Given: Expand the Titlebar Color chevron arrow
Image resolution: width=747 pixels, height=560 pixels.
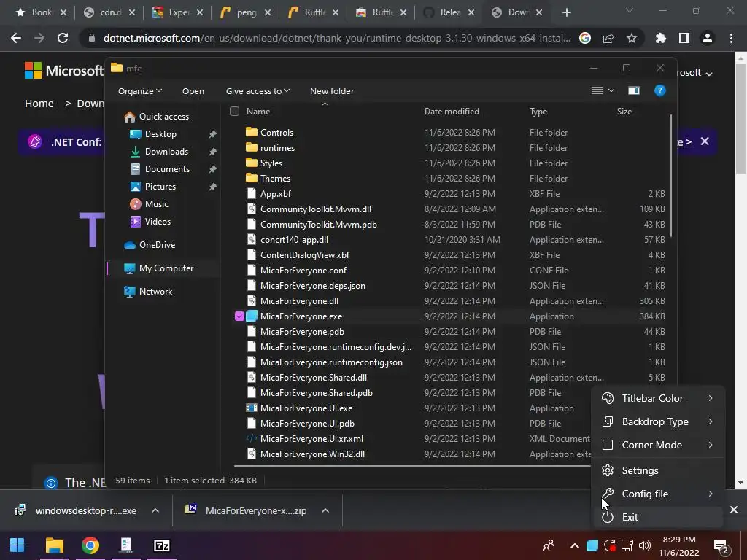Looking at the screenshot, I should click(x=711, y=398).
